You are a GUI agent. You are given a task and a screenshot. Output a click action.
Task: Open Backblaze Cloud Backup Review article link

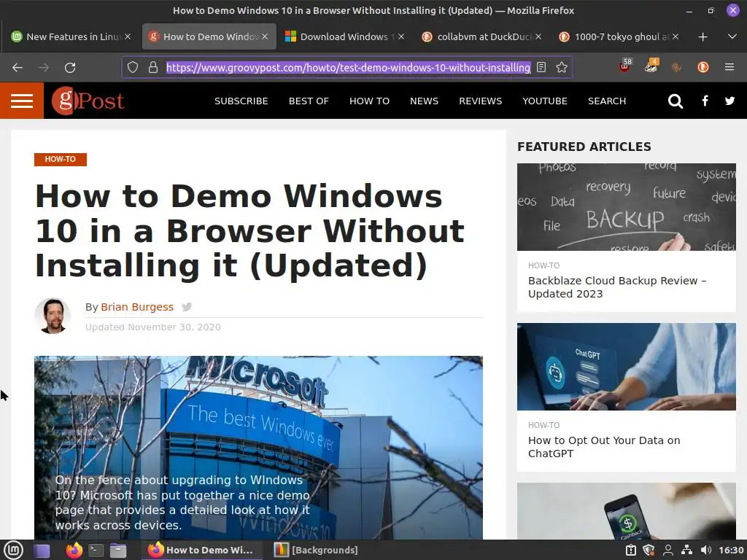point(617,287)
